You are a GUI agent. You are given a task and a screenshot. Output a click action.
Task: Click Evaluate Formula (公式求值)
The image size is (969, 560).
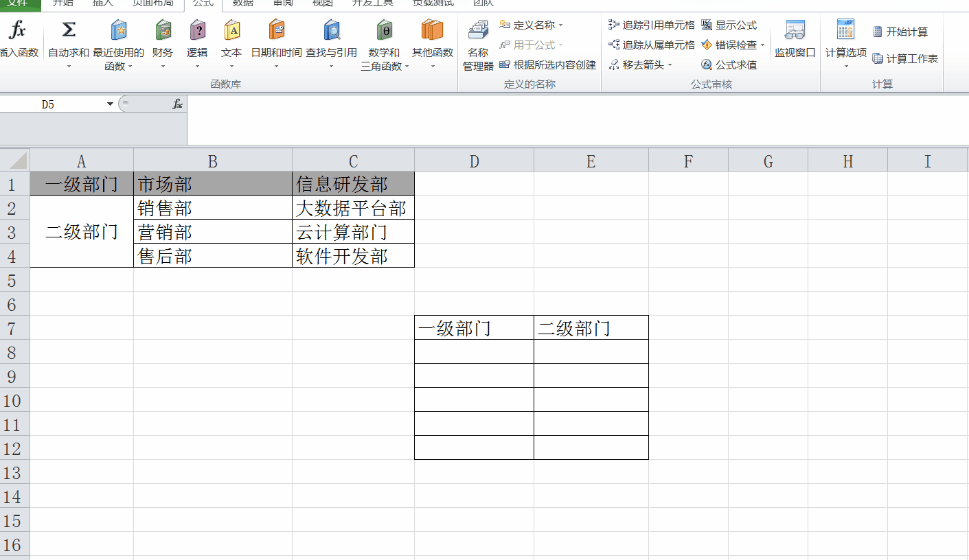coord(729,65)
